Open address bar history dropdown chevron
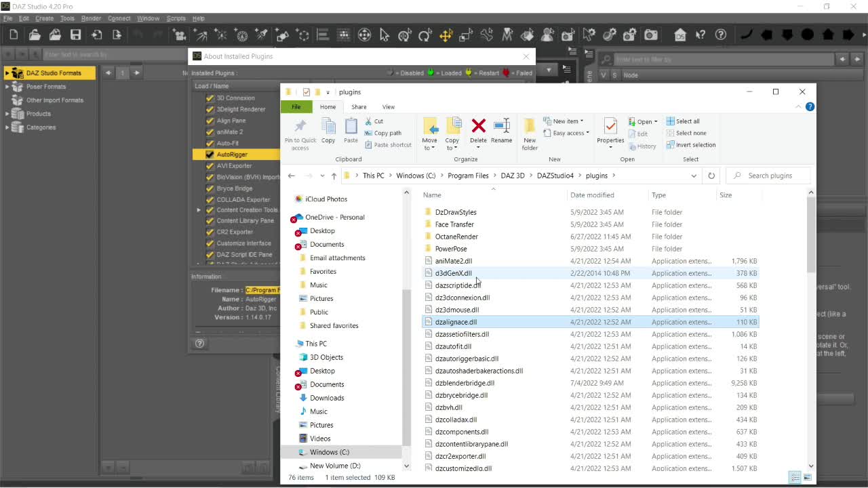The width and height of the screenshot is (868, 488). pyautogui.click(x=694, y=176)
